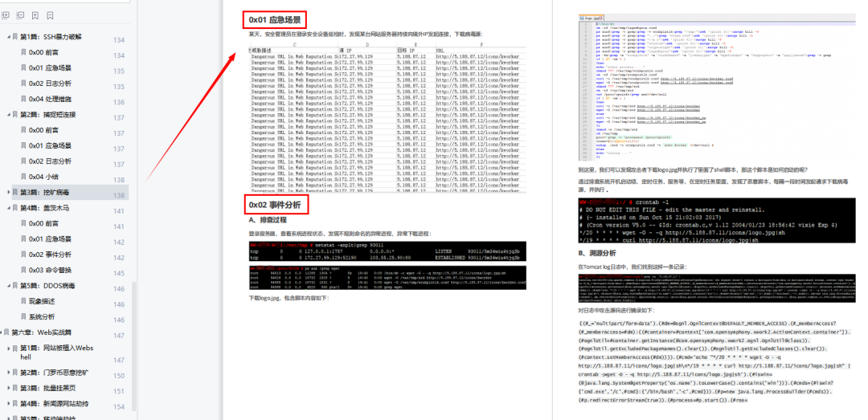Collapse the 第4篇:盖茨木马 section
The height and width of the screenshot is (420, 868).
(8, 208)
